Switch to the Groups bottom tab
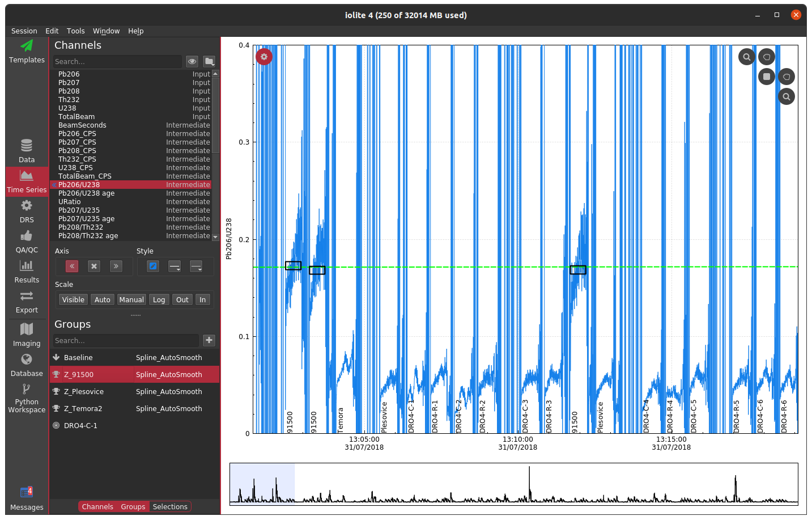 pos(133,506)
